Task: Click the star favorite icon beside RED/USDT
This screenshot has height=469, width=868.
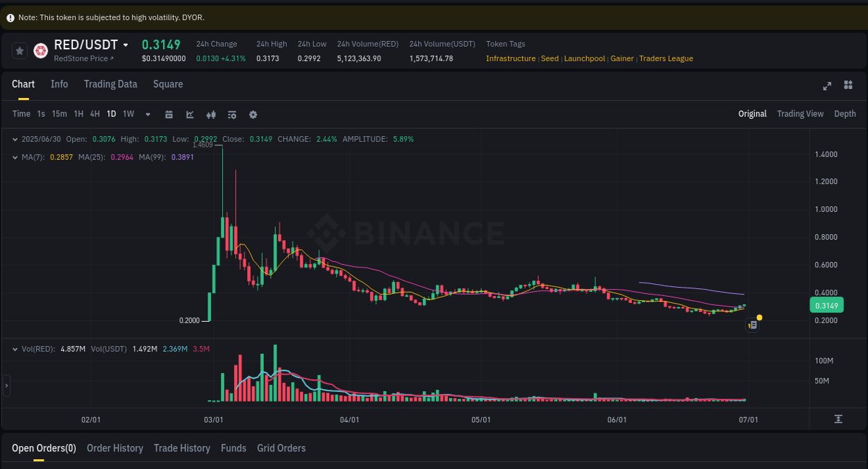Action: click(19, 50)
